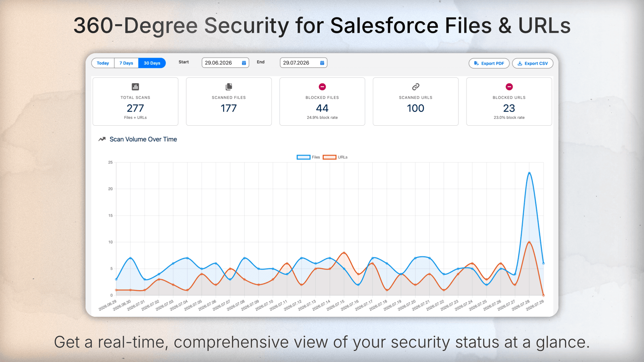Click the 2026.07.29 axis date label
644x362 pixels.
point(535,305)
